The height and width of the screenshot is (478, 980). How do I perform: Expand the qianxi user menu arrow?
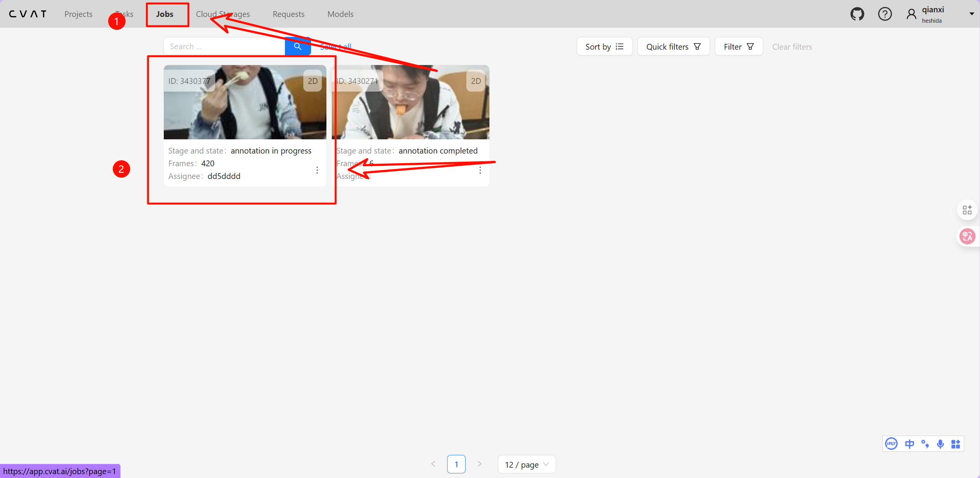tap(972, 14)
